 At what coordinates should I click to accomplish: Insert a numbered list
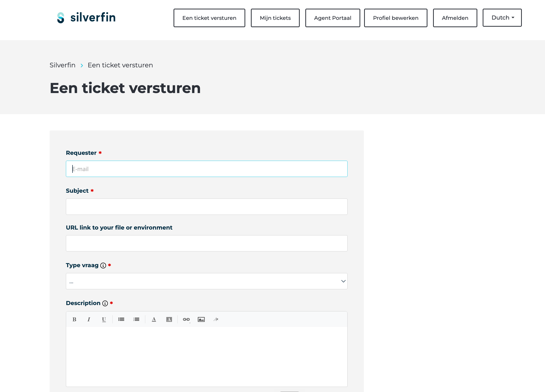click(136, 319)
